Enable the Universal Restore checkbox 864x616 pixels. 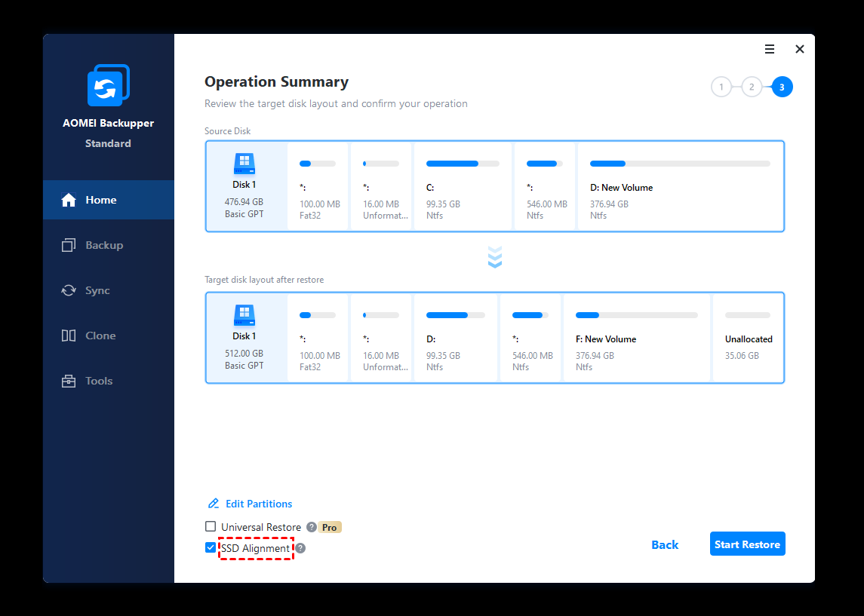[x=211, y=527]
